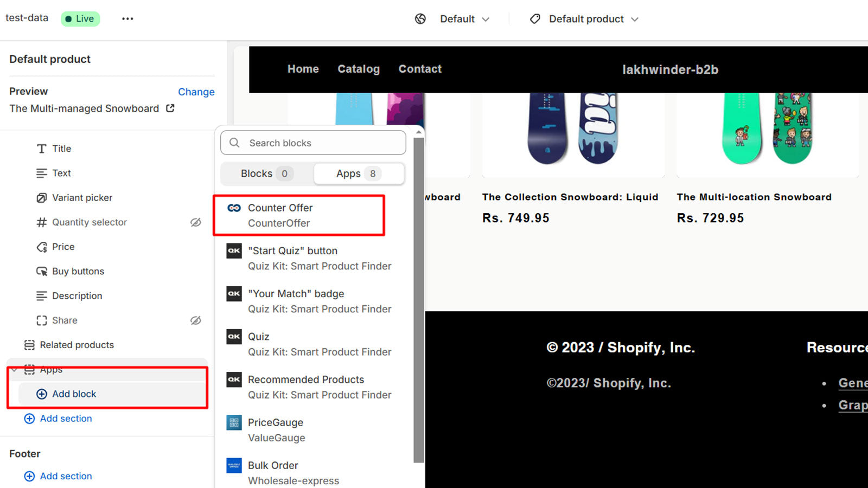
Task: Collapse the Apps section chevron
Action: [x=14, y=370]
